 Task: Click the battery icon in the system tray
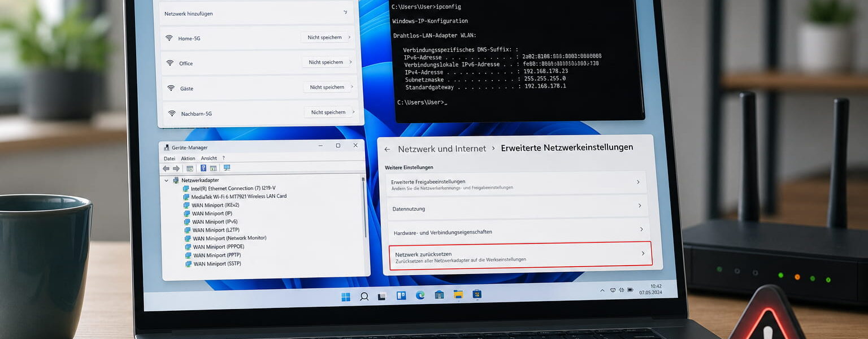(x=631, y=289)
